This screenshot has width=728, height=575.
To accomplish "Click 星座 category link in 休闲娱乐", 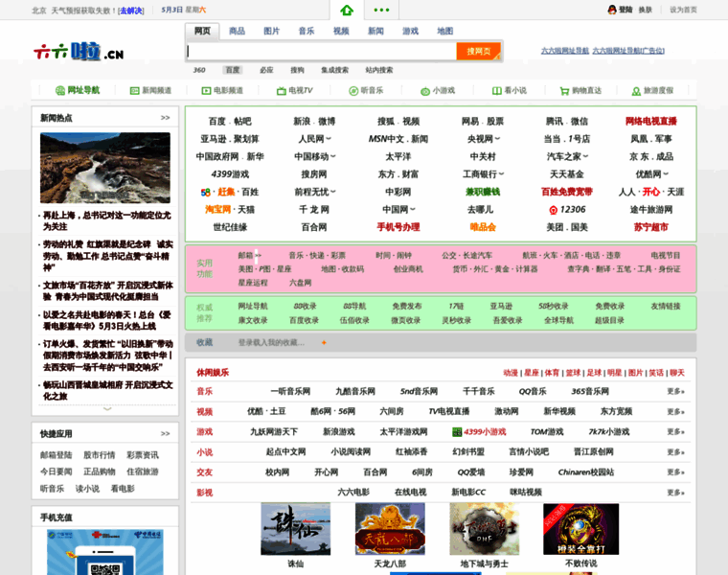I will tap(532, 373).
